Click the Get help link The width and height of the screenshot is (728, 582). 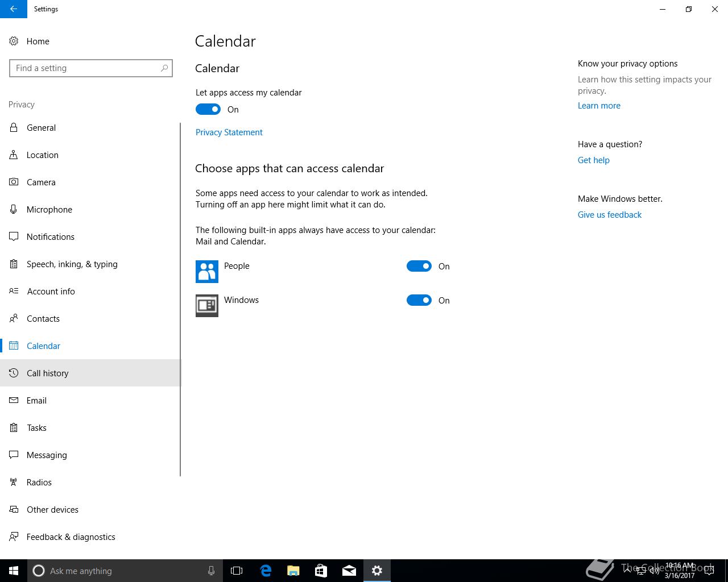point(594,160)
